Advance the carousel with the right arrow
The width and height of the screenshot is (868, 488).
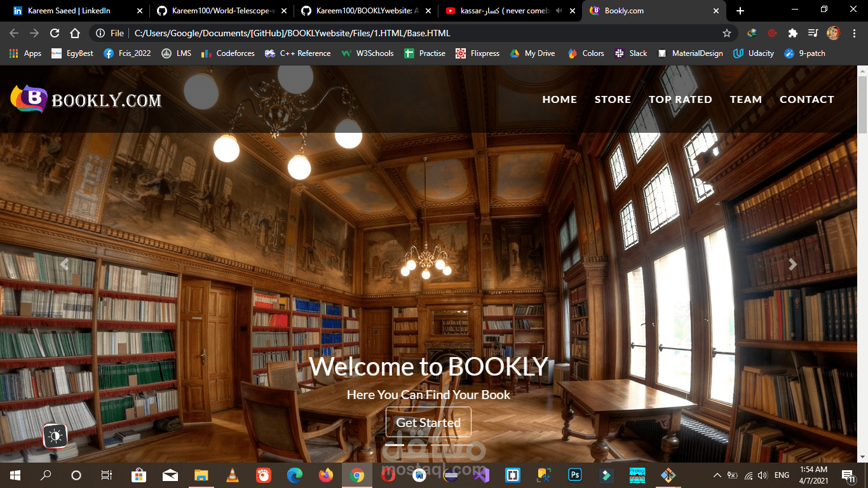[x=792, y=264]
